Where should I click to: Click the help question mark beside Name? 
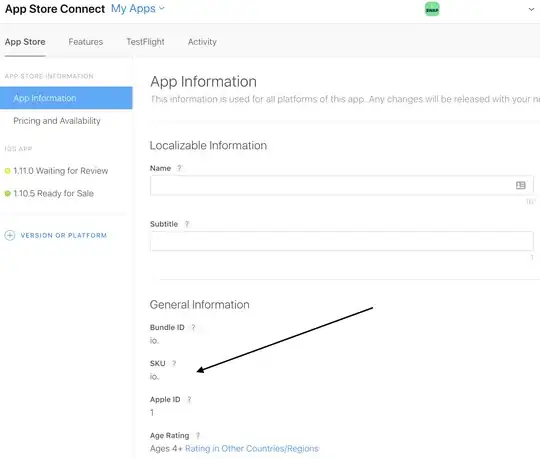[x=179, y=168]
